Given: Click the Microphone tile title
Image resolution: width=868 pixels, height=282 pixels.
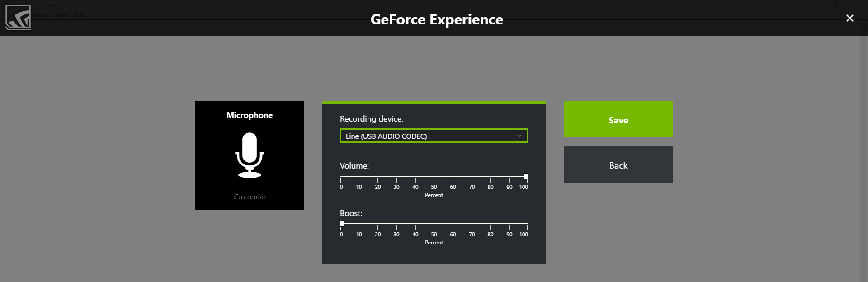Looking at the screenshot, I should click(x=250, y=115).
